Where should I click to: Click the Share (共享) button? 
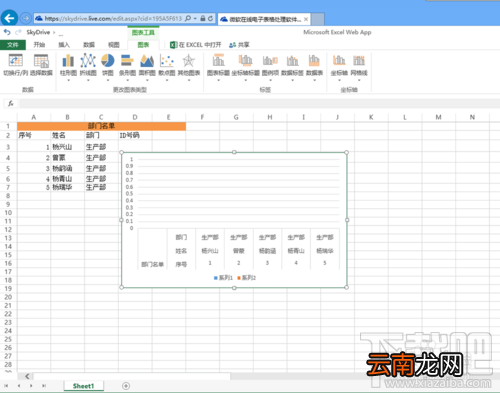[239, 45]
